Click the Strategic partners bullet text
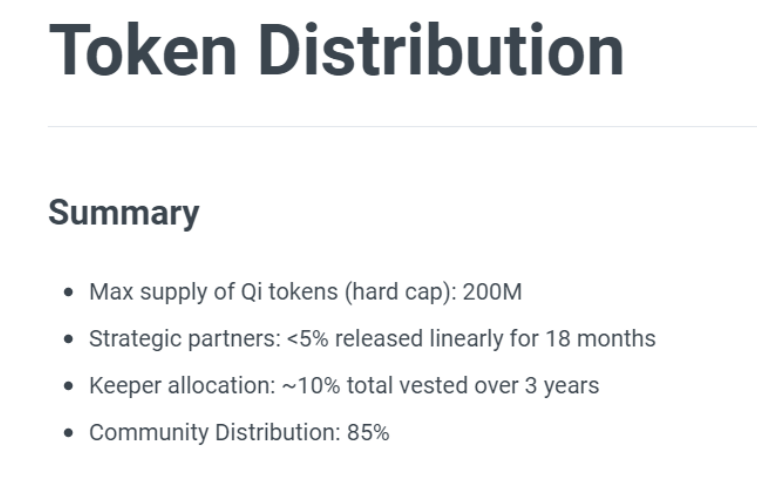This screenshot has height=477, width=757. tap(372, 338)
